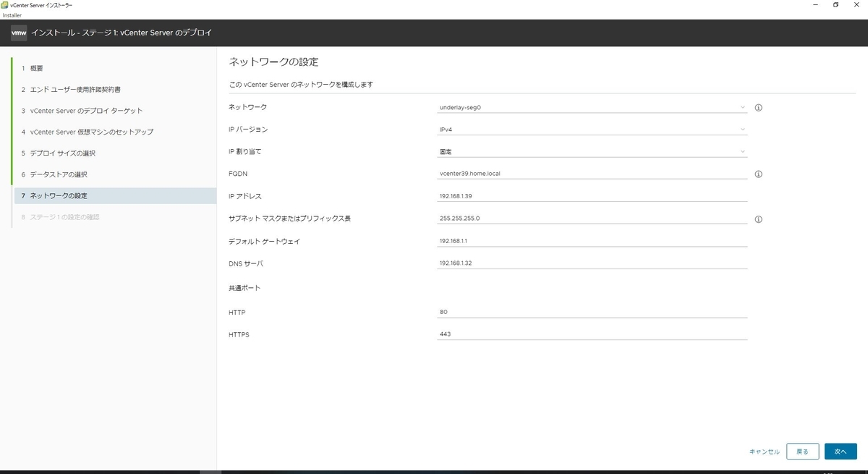
Task: Click the 共通ポート section label
Action: 244,288
